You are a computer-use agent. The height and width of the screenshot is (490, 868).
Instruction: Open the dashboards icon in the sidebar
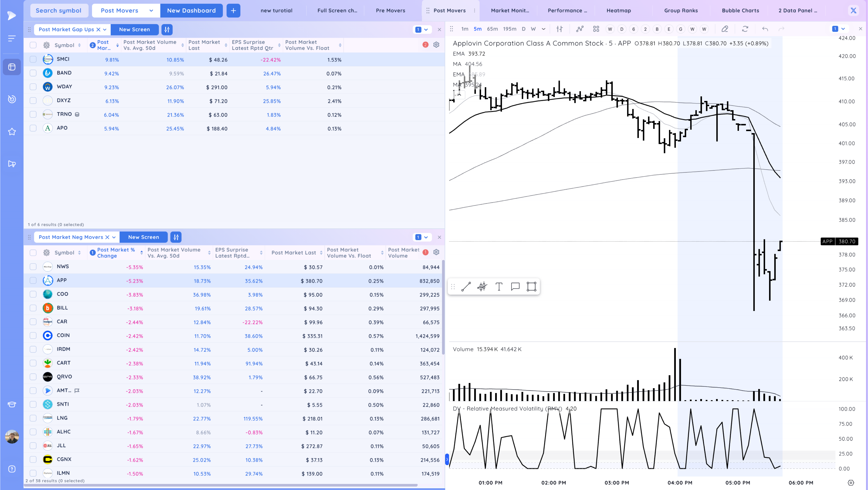tap(12, 67)
